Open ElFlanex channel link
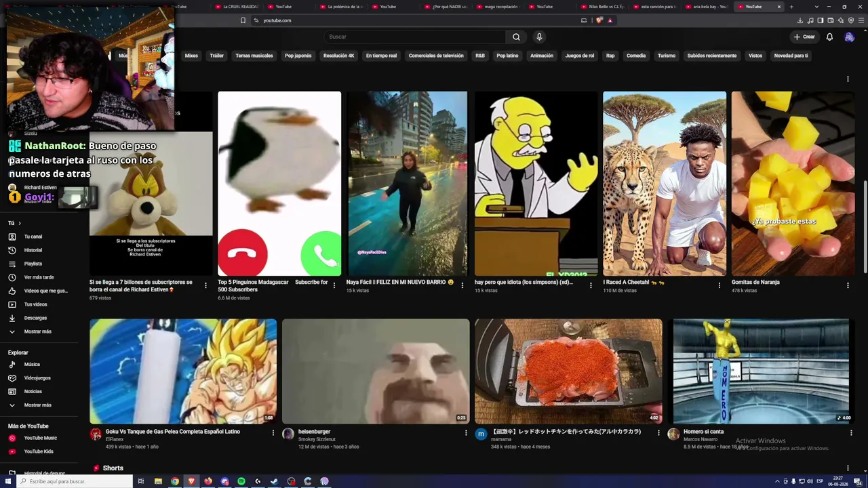868x488 pixels. pos(114,439)
